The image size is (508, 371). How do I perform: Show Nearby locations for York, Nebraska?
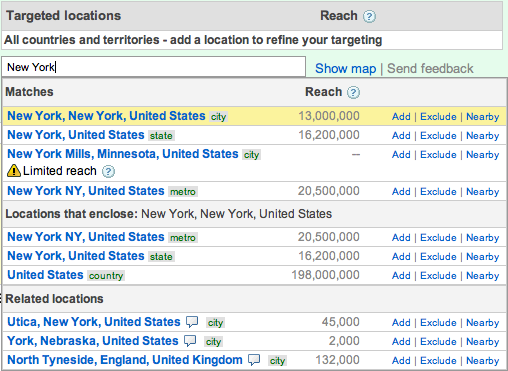click(x=482, y=341)
